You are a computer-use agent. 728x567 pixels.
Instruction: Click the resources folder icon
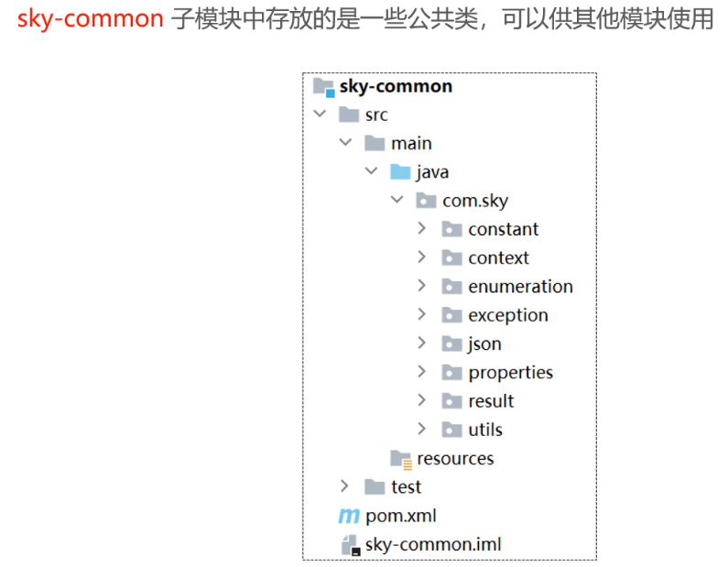pos(400,459)
